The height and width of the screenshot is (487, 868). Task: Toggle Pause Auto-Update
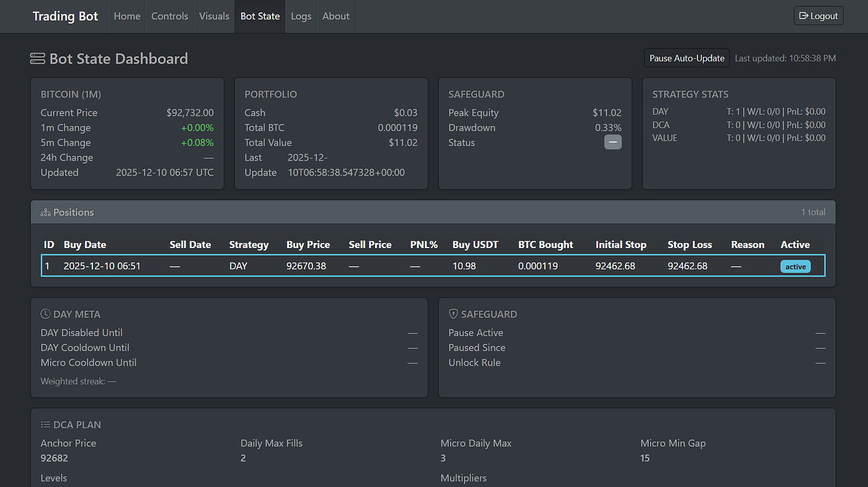pos(686,58)
